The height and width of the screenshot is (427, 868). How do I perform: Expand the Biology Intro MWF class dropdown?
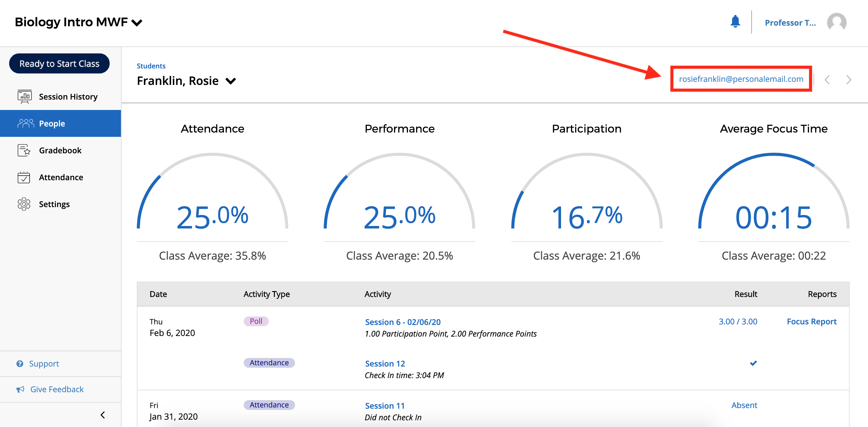coord(137,23)
